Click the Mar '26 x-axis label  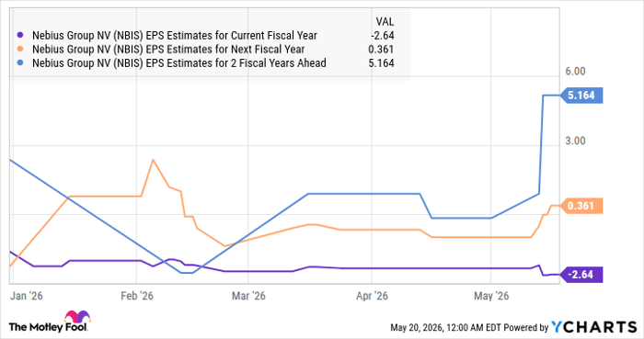(x=248, y=296)
